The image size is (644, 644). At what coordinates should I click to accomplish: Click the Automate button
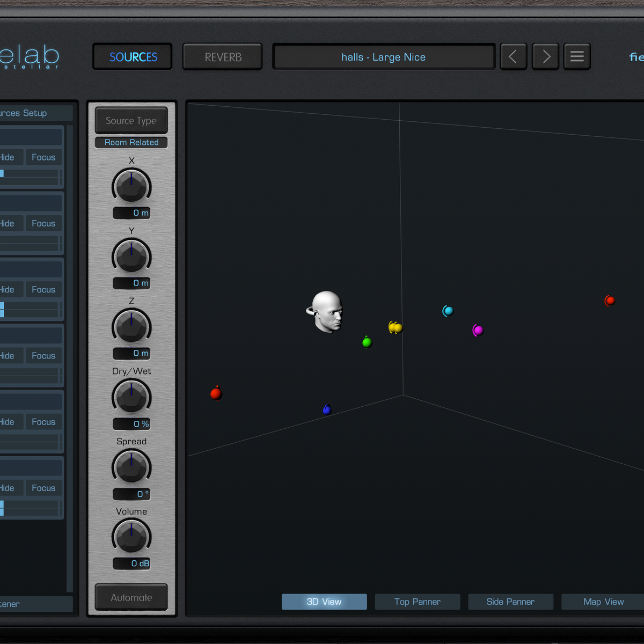[x=131, y=597]
